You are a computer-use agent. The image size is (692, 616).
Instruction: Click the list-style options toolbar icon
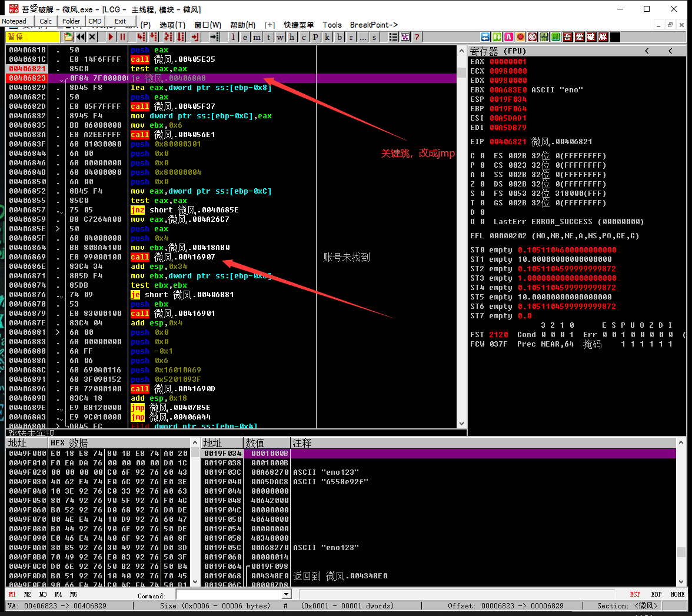(393, 37)
